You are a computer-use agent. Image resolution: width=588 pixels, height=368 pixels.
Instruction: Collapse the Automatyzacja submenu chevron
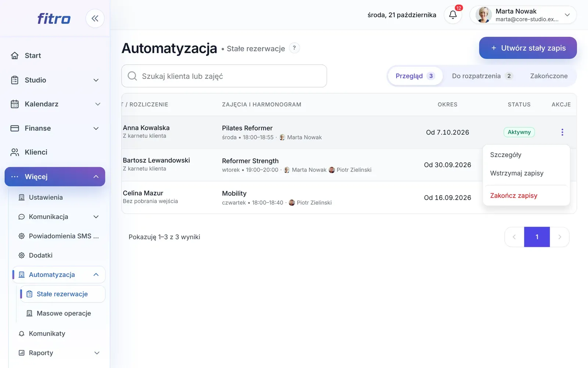click(x=96, y=275)
